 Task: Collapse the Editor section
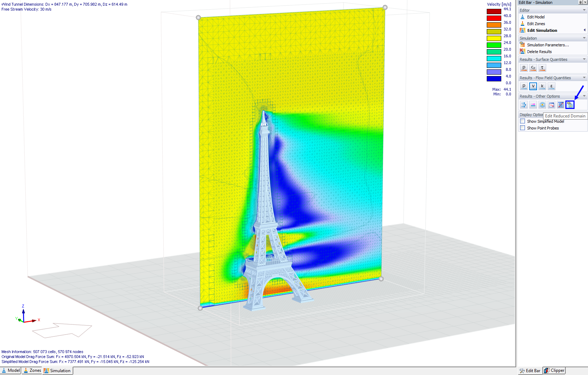(x=584, y=10)
